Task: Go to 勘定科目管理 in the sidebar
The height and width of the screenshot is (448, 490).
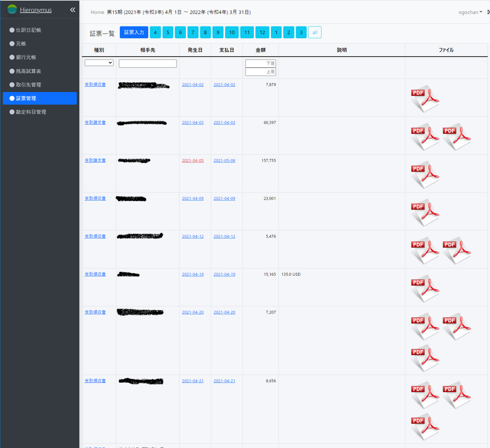Action: click(31, 112)
